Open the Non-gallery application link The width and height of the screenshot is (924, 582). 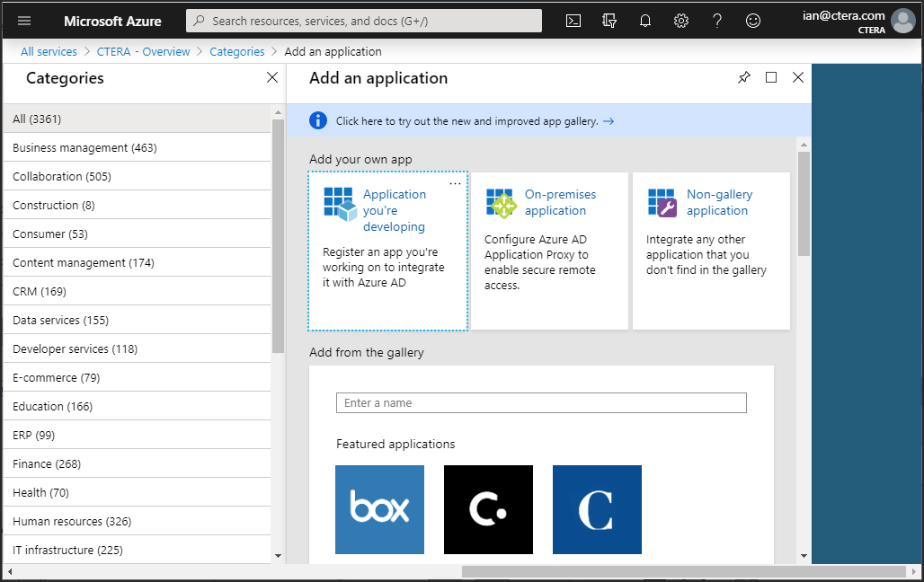point(720,202)
